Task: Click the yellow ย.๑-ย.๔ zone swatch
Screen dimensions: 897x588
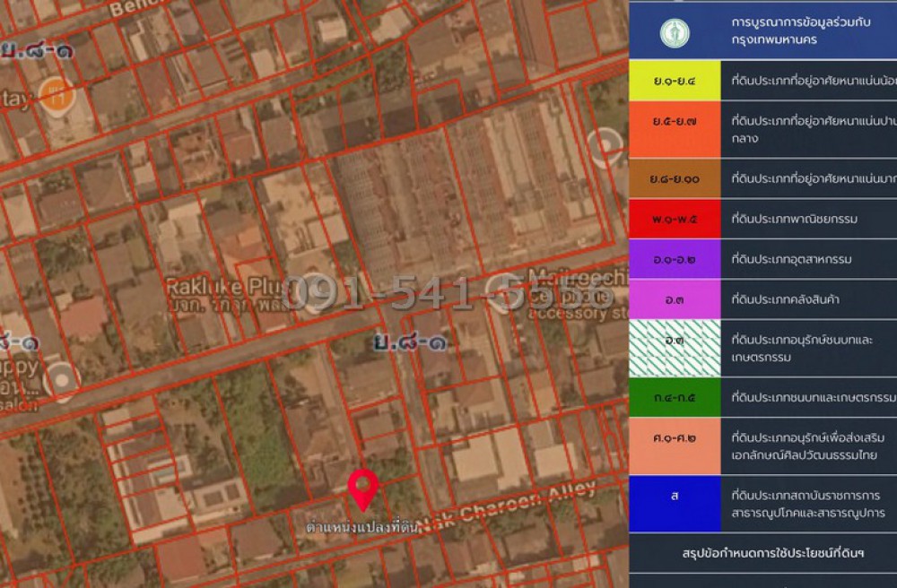Action: click(675, 81)
